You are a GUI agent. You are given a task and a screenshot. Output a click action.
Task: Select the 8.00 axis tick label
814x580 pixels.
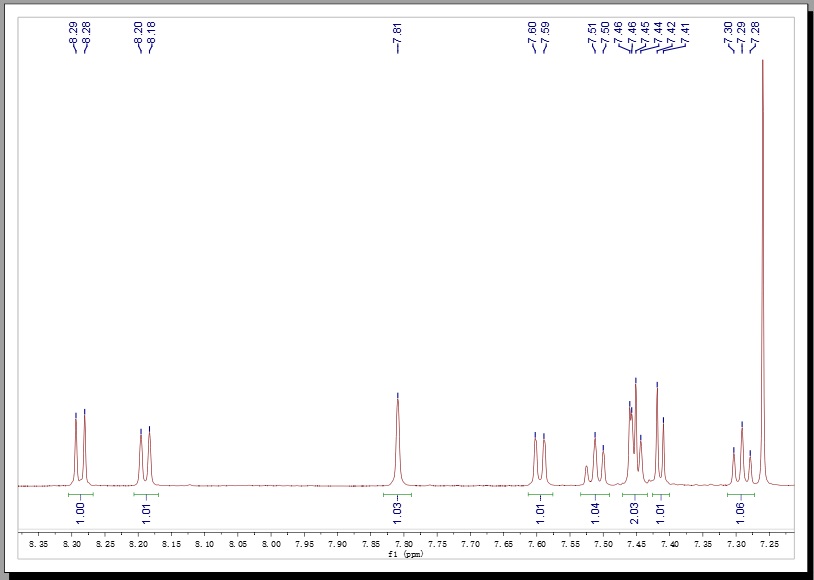click(x=271, y=544)
